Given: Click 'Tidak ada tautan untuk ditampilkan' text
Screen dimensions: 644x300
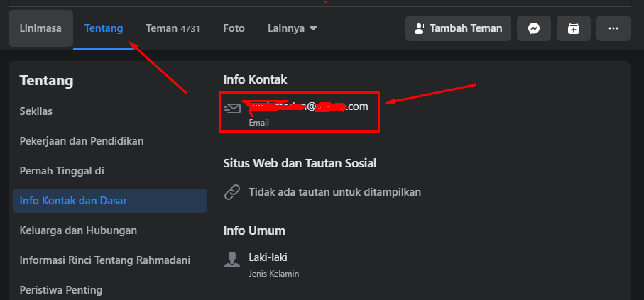Looking at the screenshot, I should click(x=334, y=192).
